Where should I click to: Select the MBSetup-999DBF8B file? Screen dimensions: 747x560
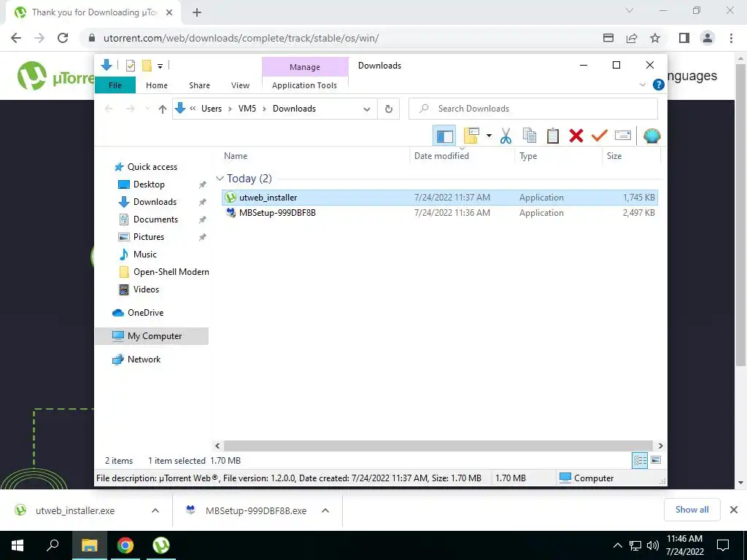[x=440, y=213]
